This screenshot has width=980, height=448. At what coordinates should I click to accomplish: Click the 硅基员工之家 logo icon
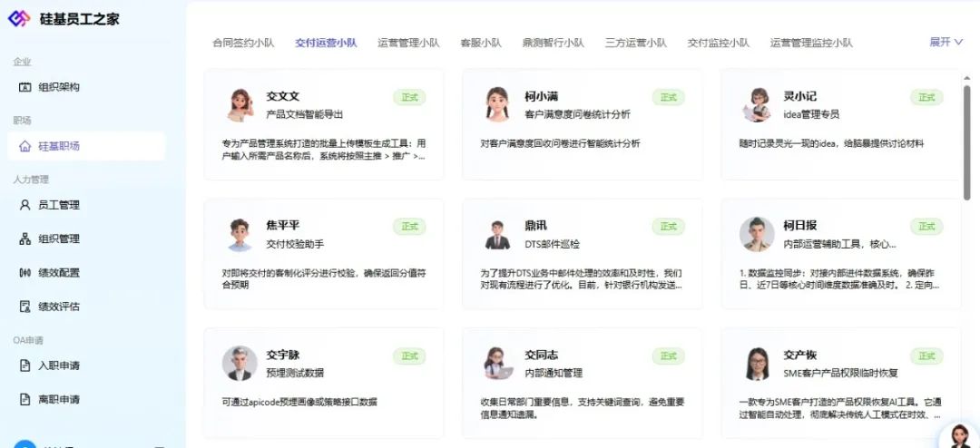point(19,19)
